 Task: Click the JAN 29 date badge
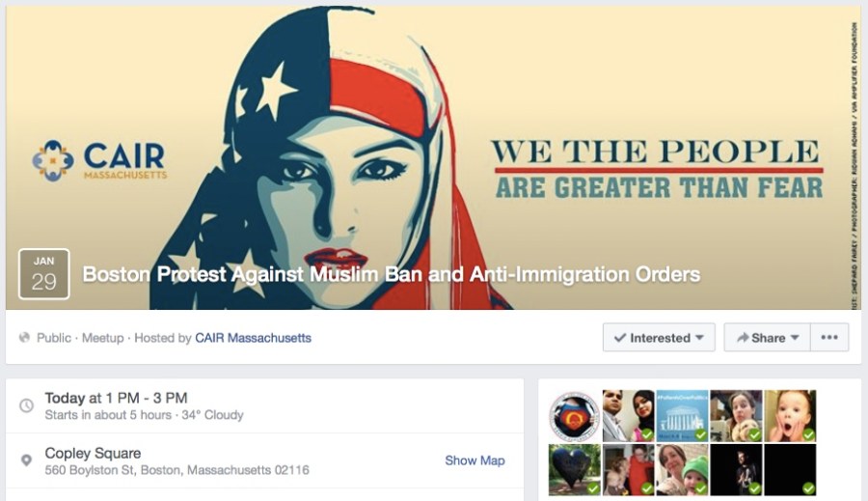click(44, 274)
